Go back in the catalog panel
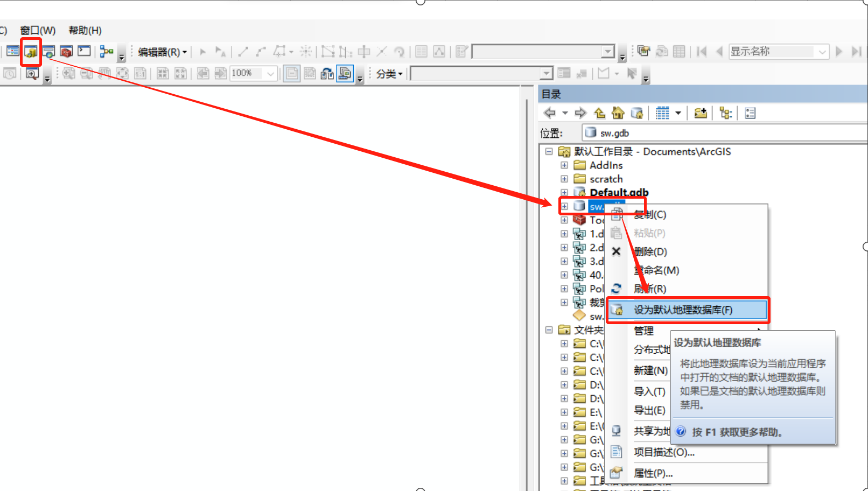This screenshot has height=491, width=868. pyautogui.click(x=550, y=113)
